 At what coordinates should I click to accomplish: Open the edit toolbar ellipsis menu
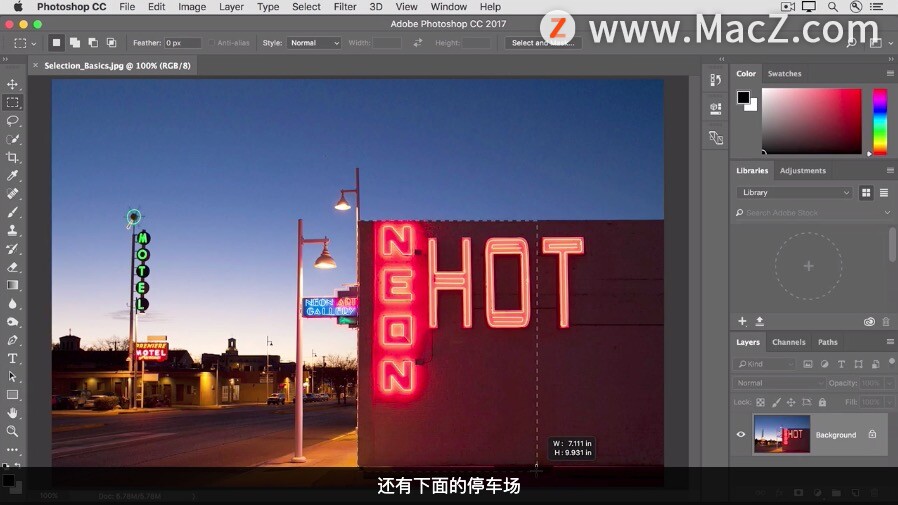click(12, 449)
